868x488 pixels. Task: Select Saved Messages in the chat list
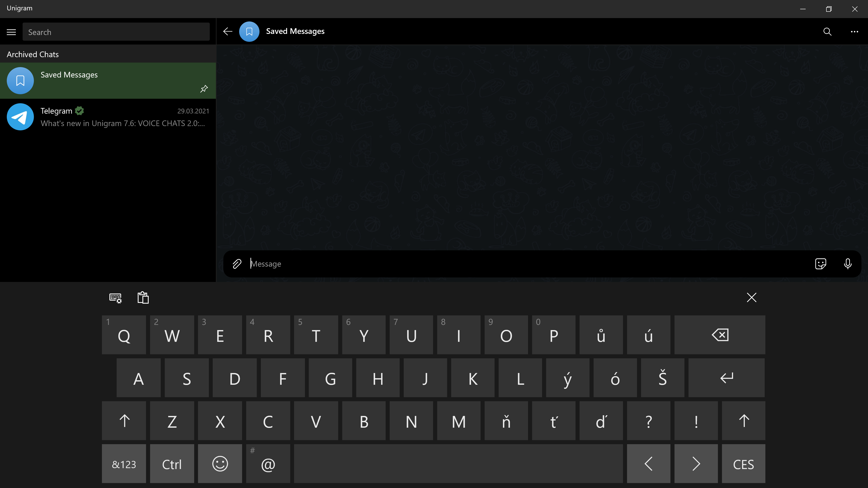(x=108, y=80)
